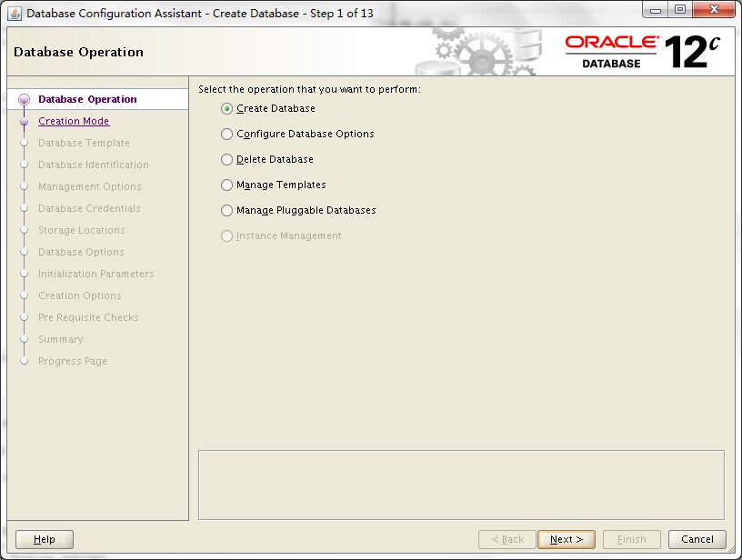Image resolution: width=742 pixels, height=560 pixels.
Task: Click Management Options step in sidebar
Action: click(x=89, y=186)
